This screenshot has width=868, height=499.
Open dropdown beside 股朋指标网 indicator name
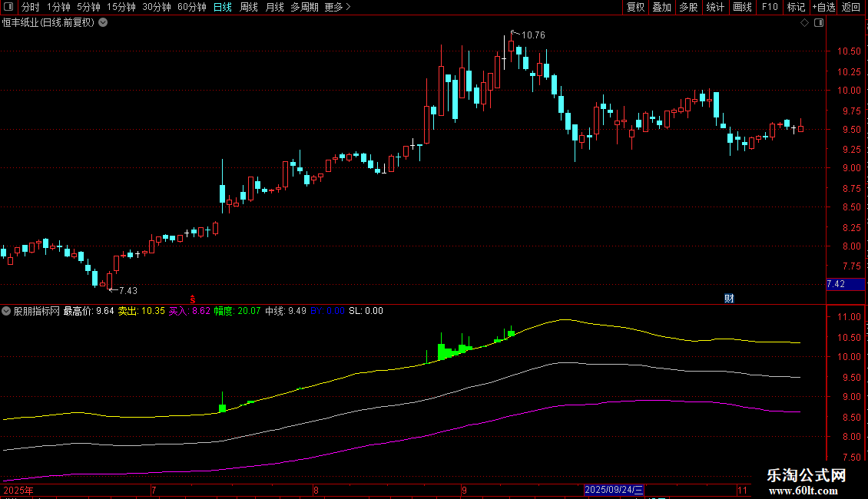pyautogui.click(x=6, y=311)
